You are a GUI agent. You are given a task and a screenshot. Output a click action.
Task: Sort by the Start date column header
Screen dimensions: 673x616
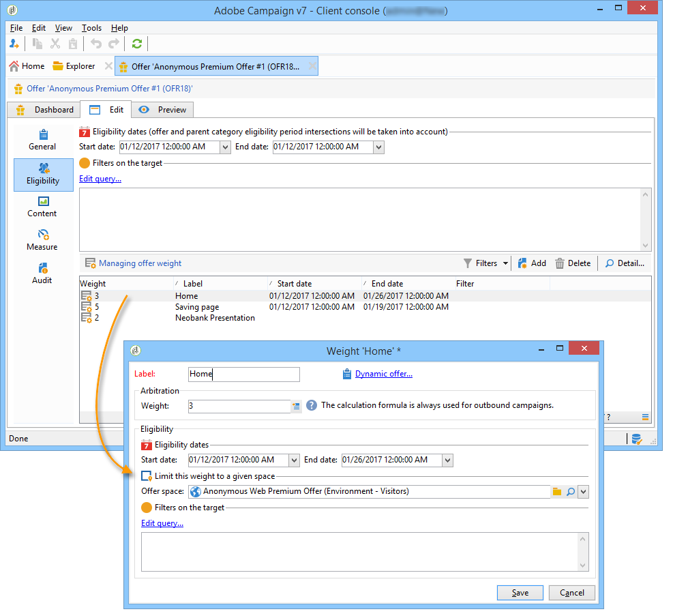tap(314, 284)
